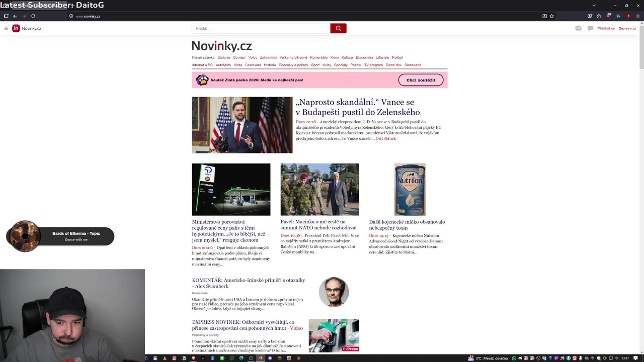Open the Seznam.cz link
The image size is (644, 362).
click(627, 28)
